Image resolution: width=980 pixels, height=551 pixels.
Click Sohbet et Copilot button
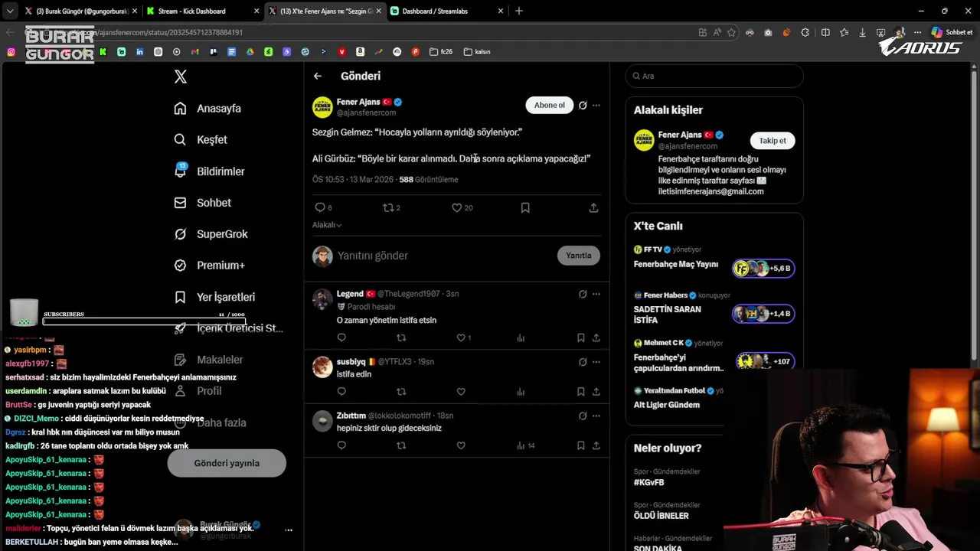[952, 32]
